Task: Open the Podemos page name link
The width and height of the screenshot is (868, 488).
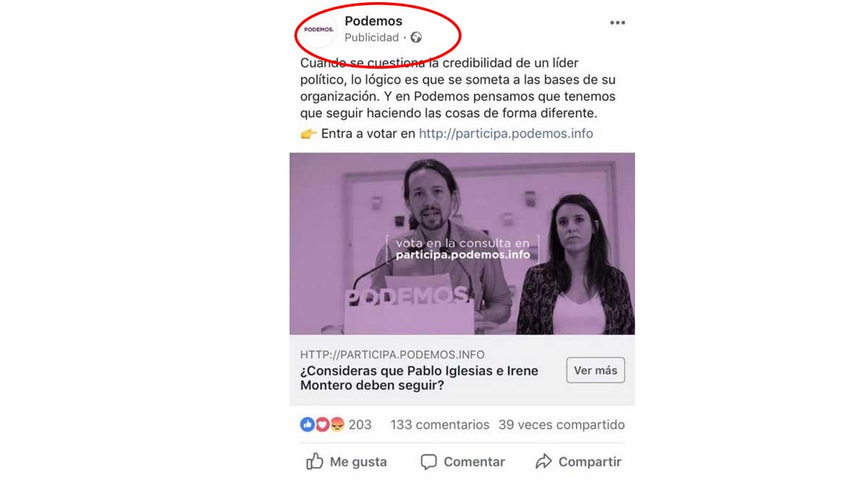Action: (x=373, y=21)
